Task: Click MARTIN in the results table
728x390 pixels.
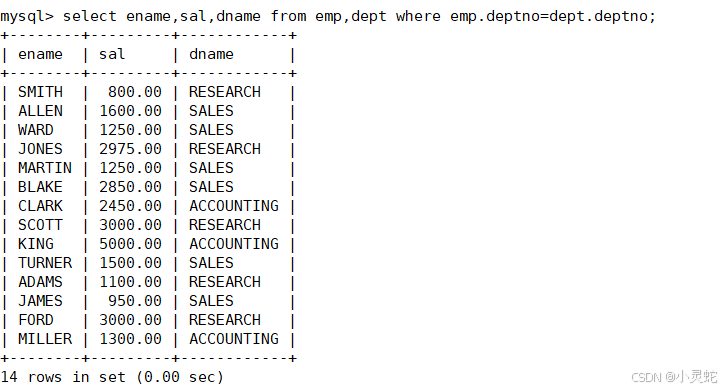Action: coord(45,168)
